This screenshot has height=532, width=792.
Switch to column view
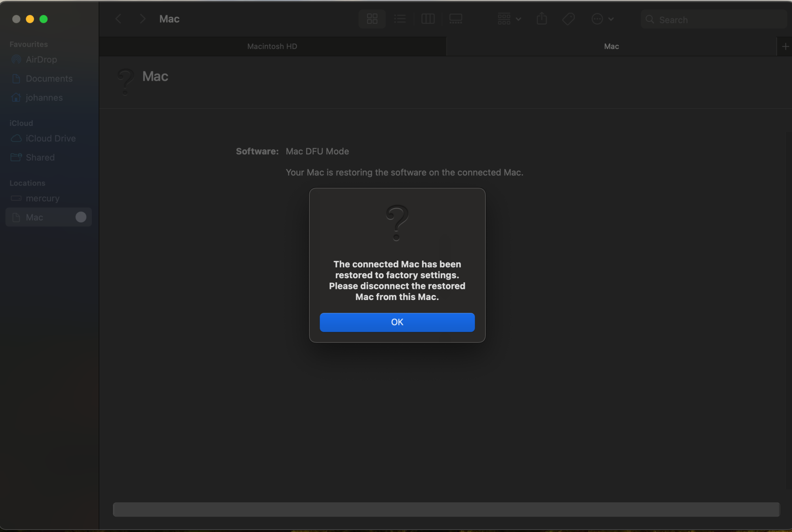(x=428, y=19)
